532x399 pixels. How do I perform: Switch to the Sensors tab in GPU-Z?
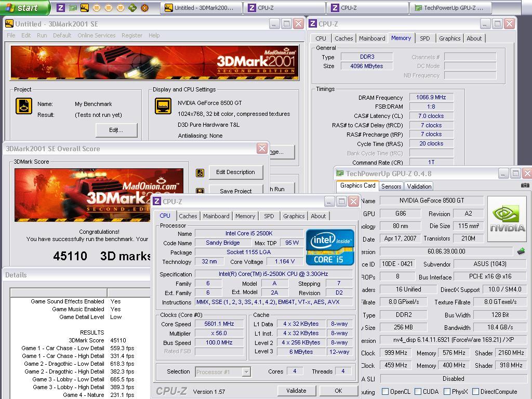391,187
